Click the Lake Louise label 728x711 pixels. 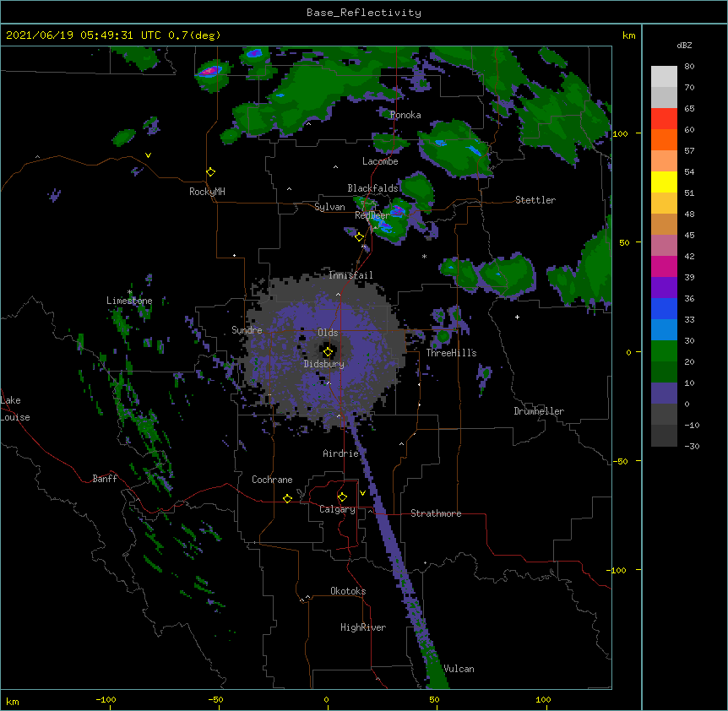(x=15, y=409)
